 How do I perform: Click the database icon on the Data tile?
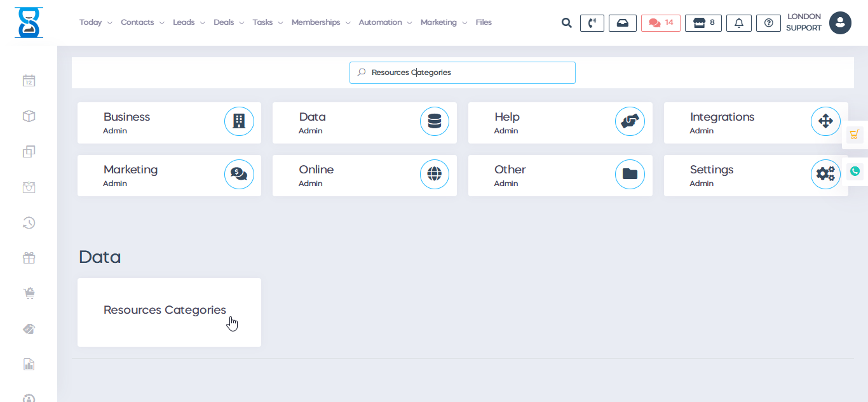tap(435, 121)
